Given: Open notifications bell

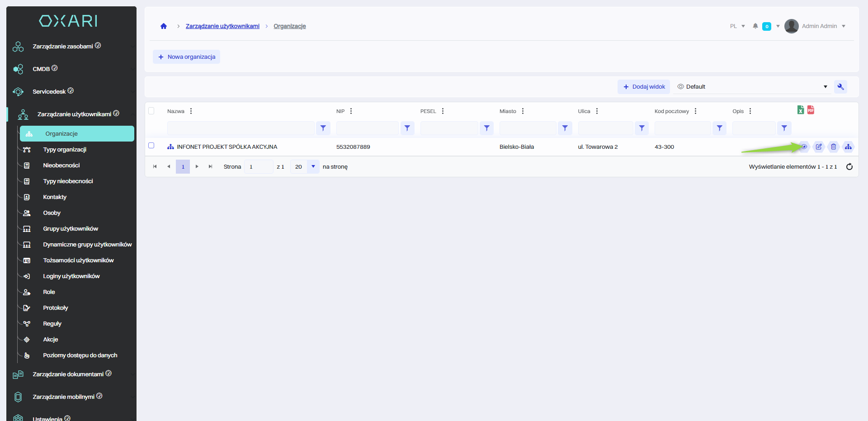Looking at the screenshot, I should (755, 26).
